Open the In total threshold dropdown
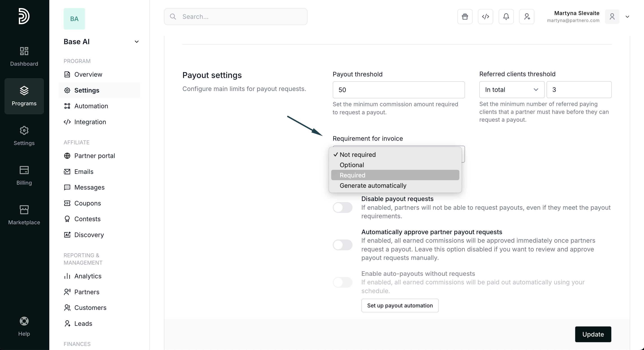The image size is (644, 350). point(512,90)
